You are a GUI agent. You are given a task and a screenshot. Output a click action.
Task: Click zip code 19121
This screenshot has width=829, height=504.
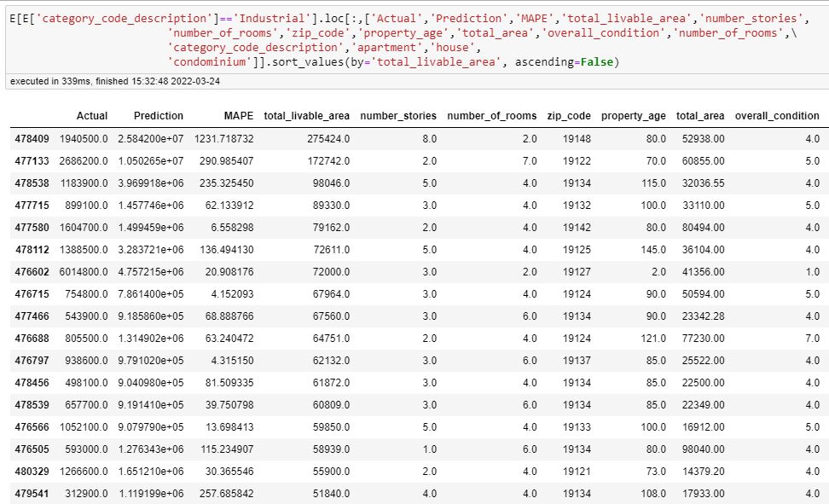pos(577,472)
